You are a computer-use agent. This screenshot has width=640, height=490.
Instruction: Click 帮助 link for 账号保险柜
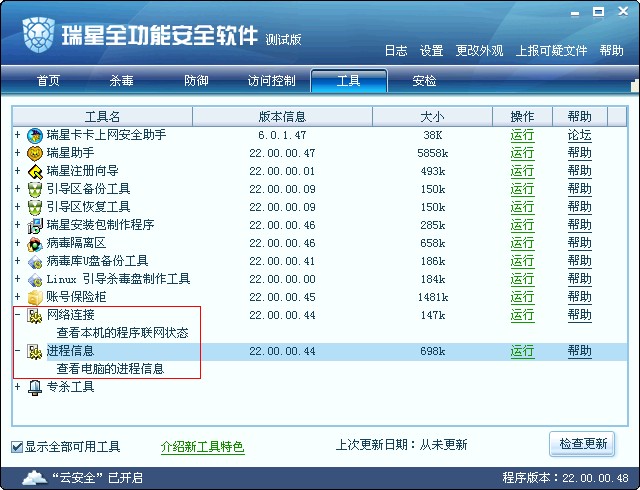point(580,297)
